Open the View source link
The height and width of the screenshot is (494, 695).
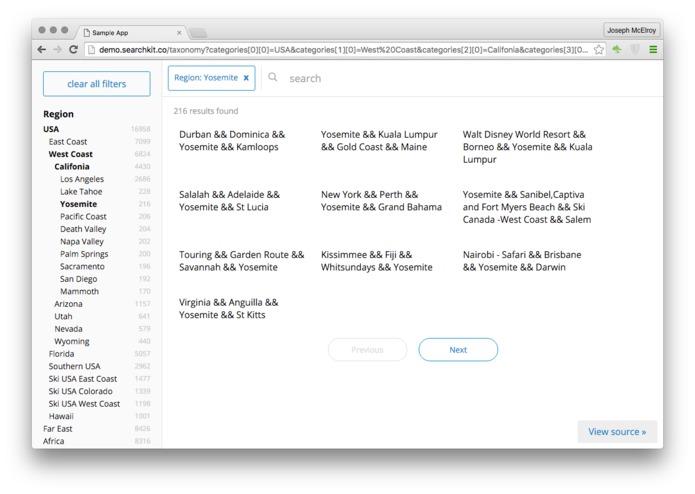pos(617,432)
